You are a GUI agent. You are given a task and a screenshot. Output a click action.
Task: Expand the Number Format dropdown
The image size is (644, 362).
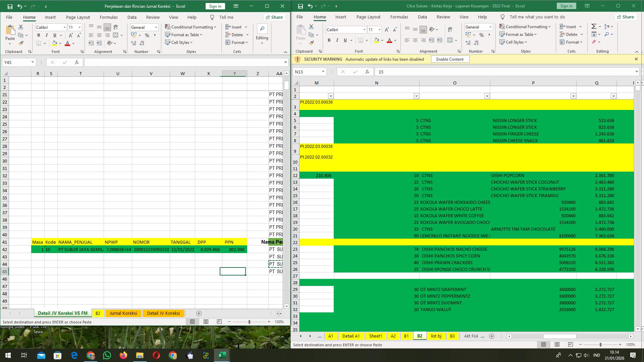(156, 27)
